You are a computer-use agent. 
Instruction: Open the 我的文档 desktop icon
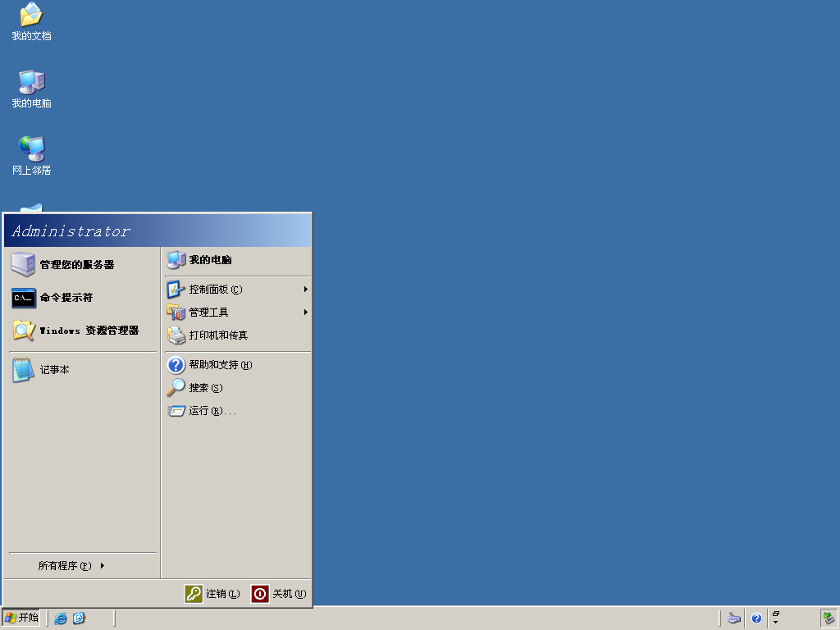(x=31, y=22)
